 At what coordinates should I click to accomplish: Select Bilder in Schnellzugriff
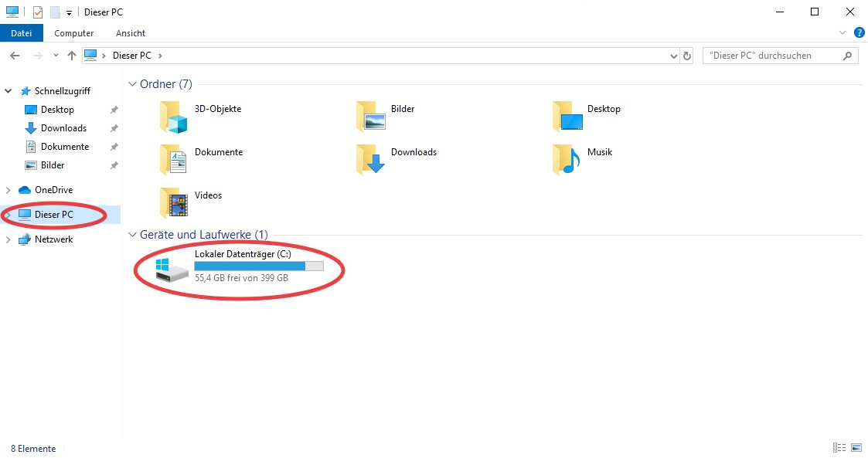(x=53, y=165)
